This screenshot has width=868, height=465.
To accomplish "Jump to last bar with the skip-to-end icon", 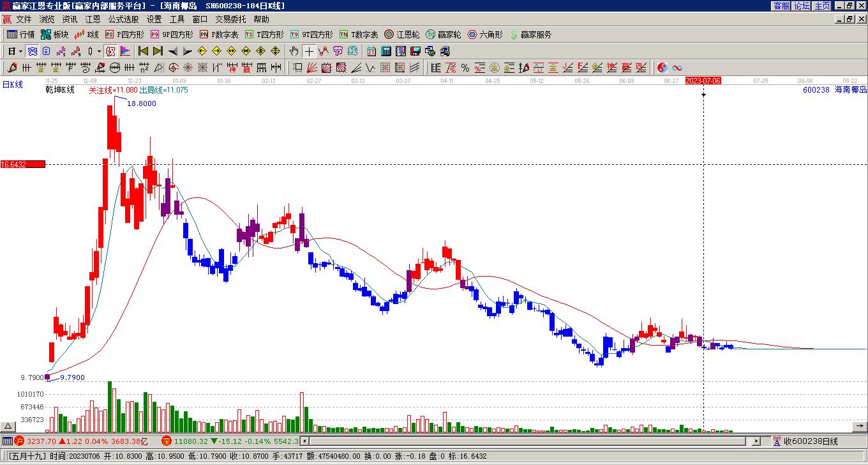I will [158, 51].
